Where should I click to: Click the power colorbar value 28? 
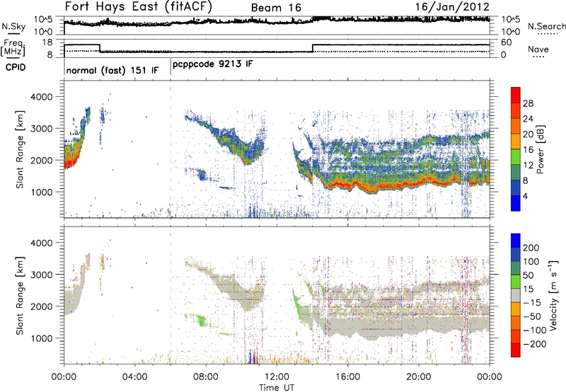pyautogui.click(x=528, y=103)
